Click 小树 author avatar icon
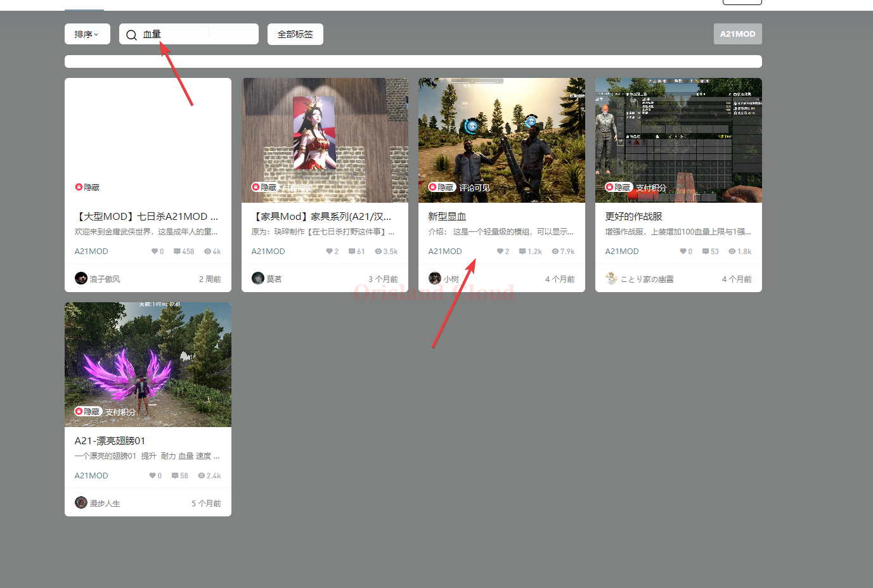 pyautogui.click(x=434, y=278)
